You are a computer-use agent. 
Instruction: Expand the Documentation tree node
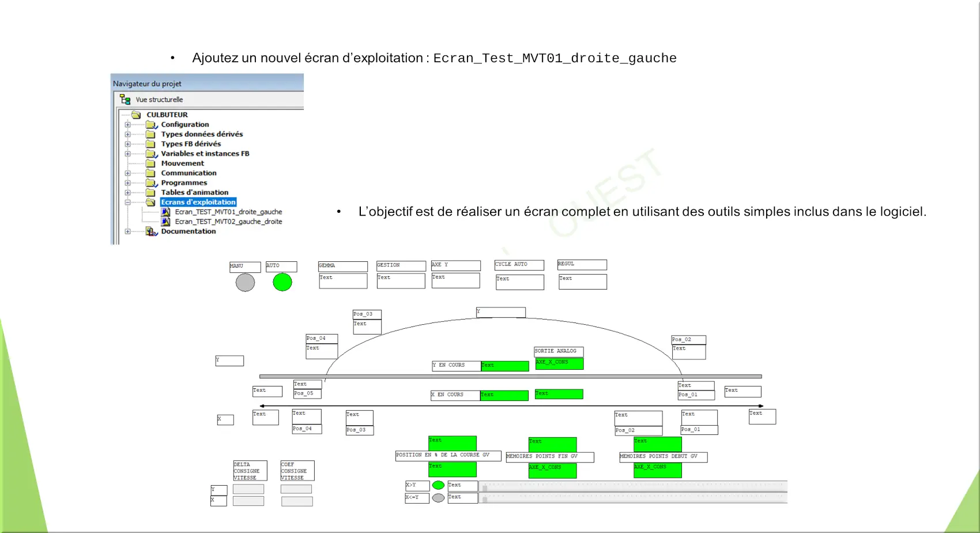point(127,231)
